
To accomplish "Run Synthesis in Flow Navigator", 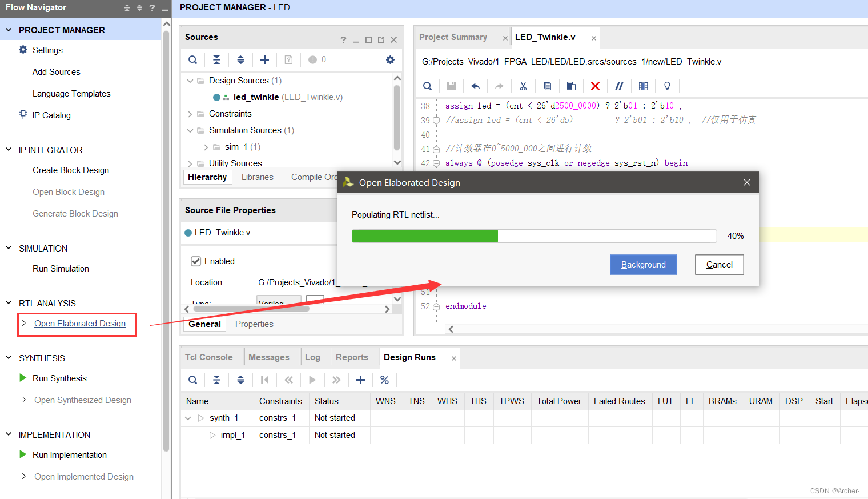I will point(59,378).
